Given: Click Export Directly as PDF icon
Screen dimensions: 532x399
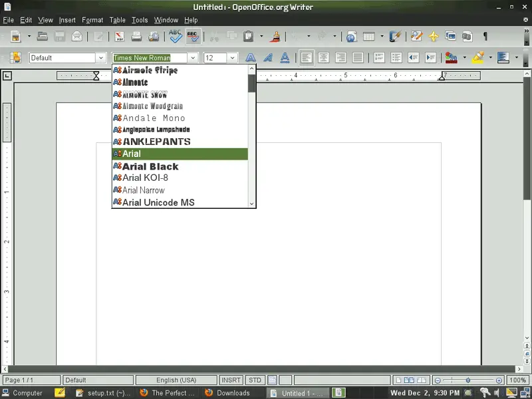Looking at the screenshot, I should point(120,37).
